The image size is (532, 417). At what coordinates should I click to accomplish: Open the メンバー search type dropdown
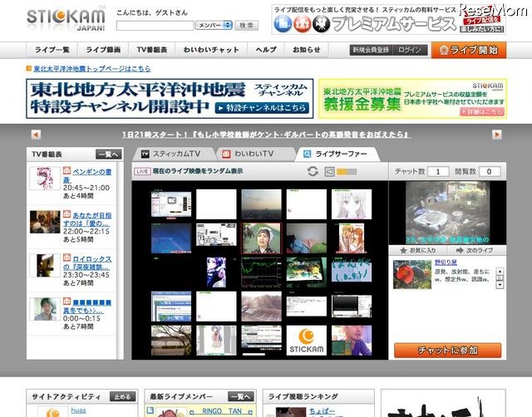point(214,25)
